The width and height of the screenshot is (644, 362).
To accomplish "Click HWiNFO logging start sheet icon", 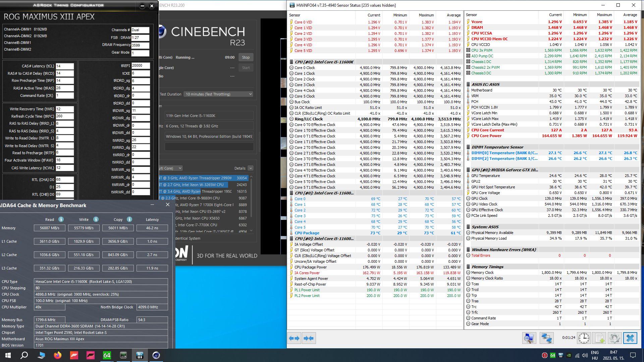I will click(x=599, y=338).
